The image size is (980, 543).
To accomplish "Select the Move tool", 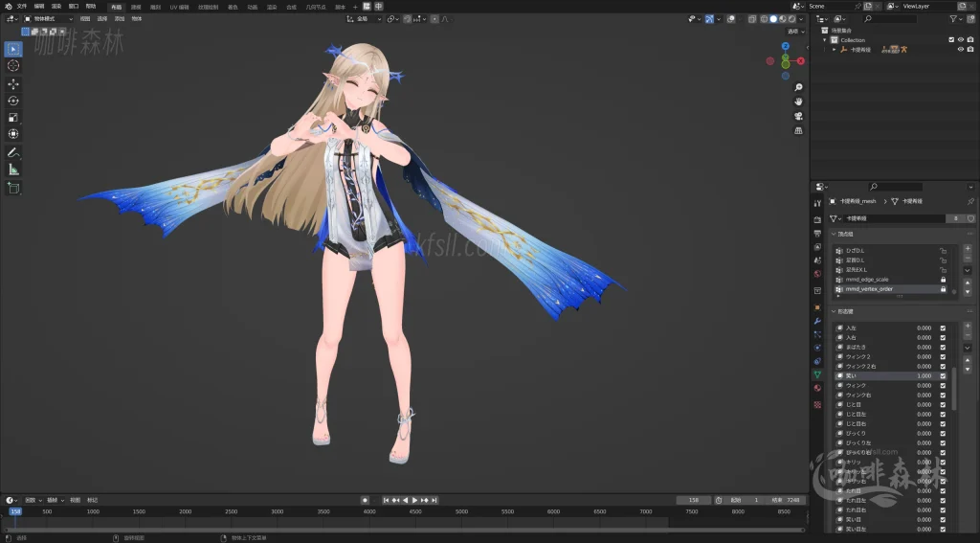I will [13, 84].
